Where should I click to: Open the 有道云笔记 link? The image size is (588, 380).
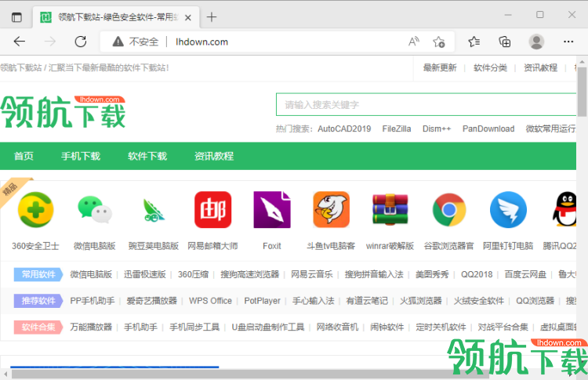coord(367,301)
